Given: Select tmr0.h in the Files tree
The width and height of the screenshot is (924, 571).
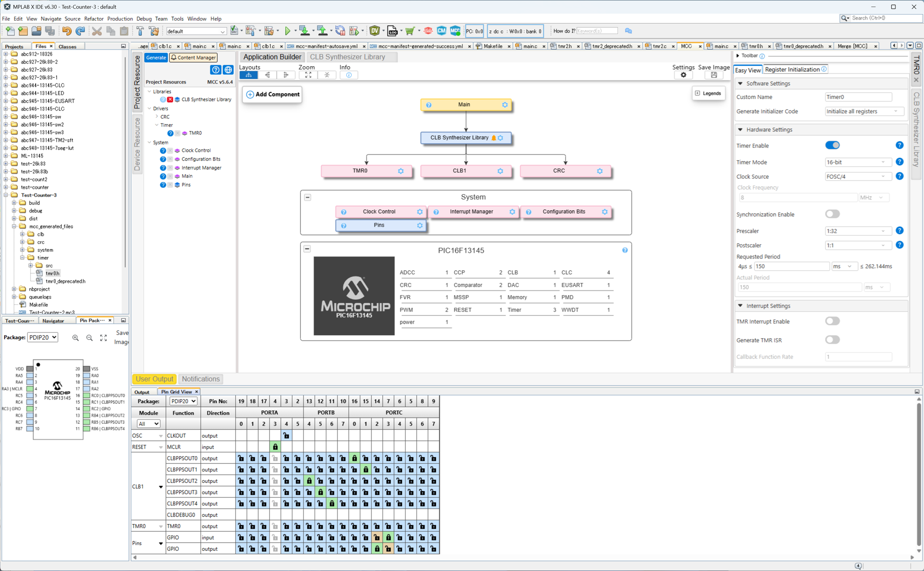Looking at the screenshot, I should [x=53, y=274].
